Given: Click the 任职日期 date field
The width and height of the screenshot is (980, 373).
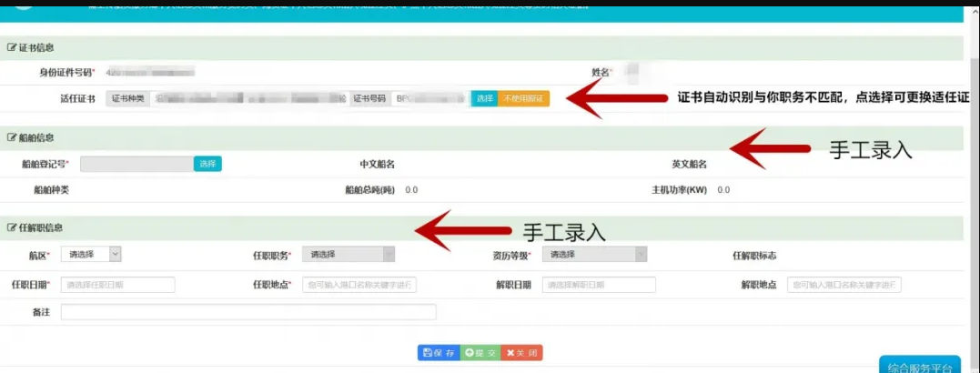Looking at the screenshot, I should click(x=117, y=285).
